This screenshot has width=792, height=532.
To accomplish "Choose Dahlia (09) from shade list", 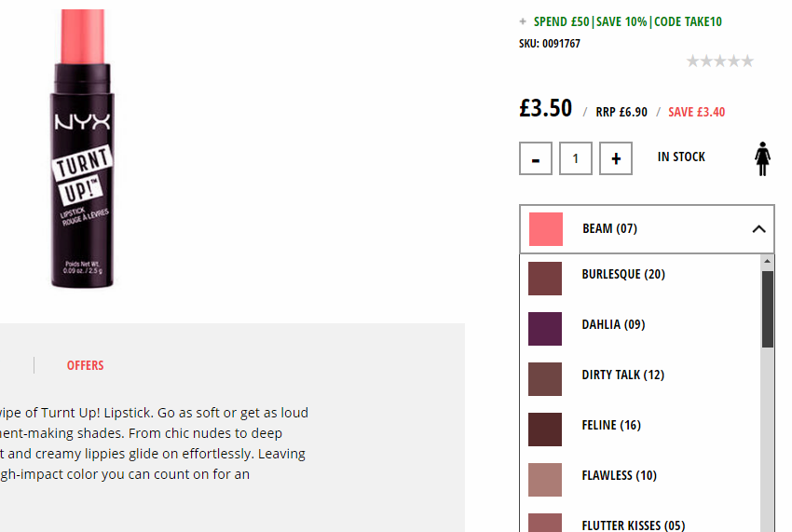I will pos(640,328).
